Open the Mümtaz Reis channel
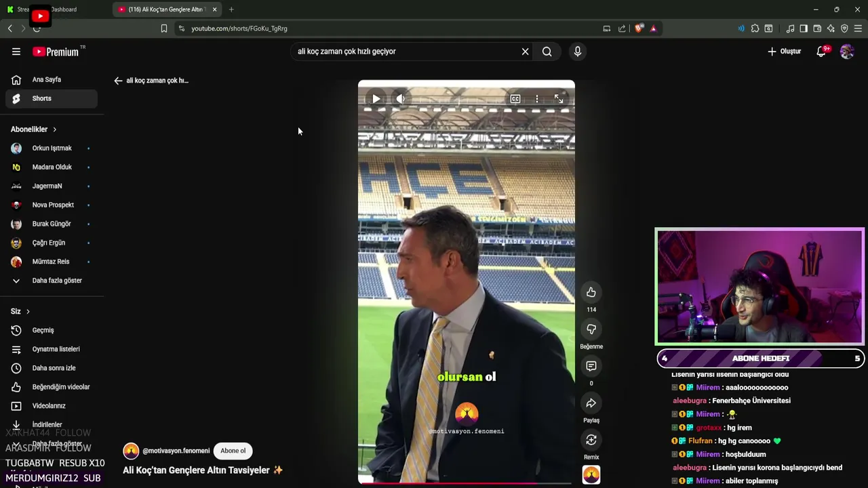The height and width of the screenshot is (488, 868). point(52,262)
